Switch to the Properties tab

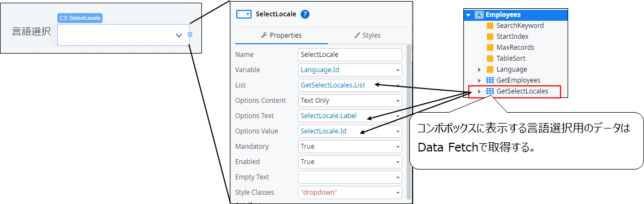click(281, 36)
